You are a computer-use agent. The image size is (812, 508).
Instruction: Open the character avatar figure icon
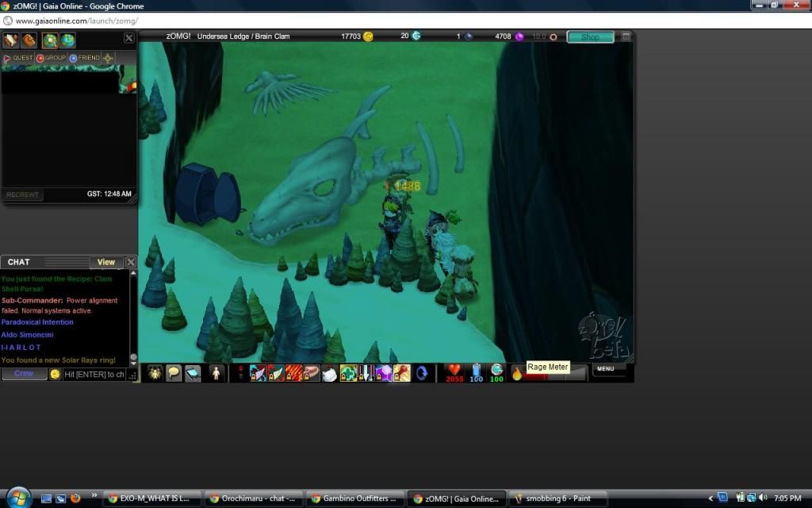pos(216,373)
